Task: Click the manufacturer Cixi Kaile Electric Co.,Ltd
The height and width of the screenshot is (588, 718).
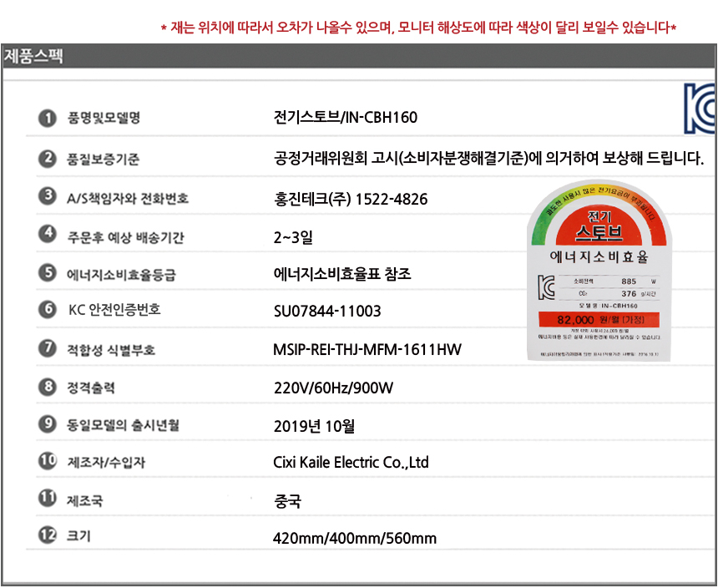Action: [x=351, y=462]
